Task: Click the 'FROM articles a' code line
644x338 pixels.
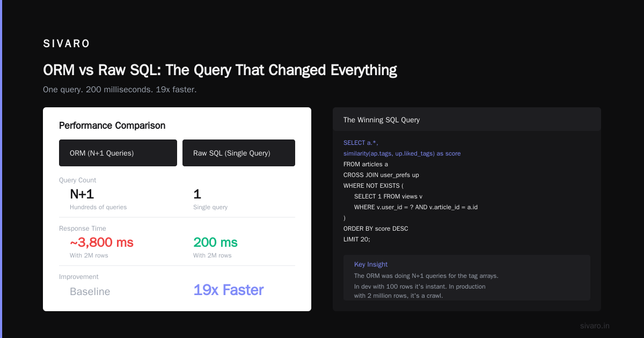Action: pos(365,164)
